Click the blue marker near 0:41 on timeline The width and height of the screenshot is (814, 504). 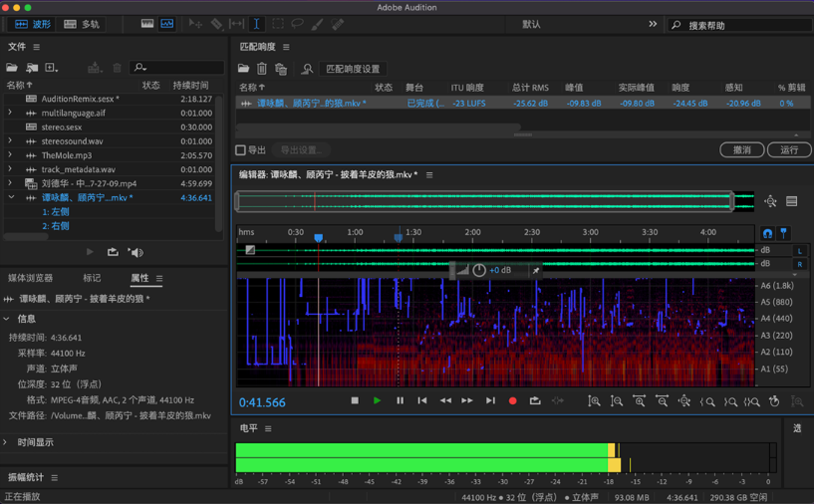point(318,238)
